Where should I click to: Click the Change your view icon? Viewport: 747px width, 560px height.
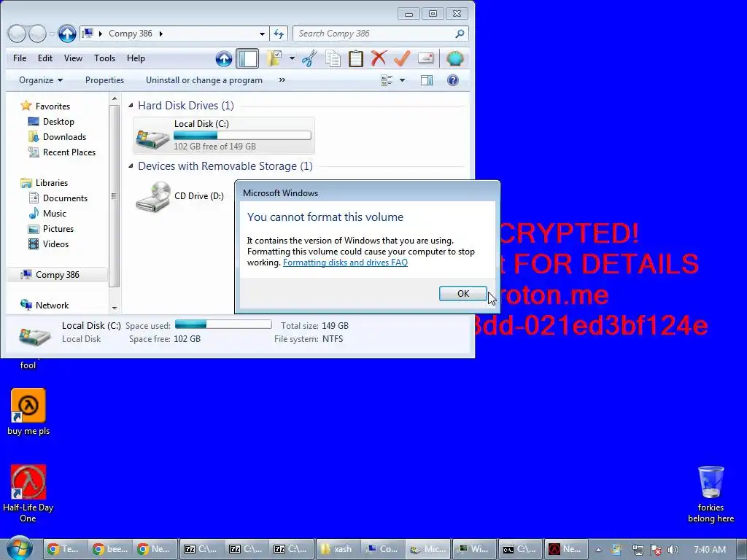[387, 80]
